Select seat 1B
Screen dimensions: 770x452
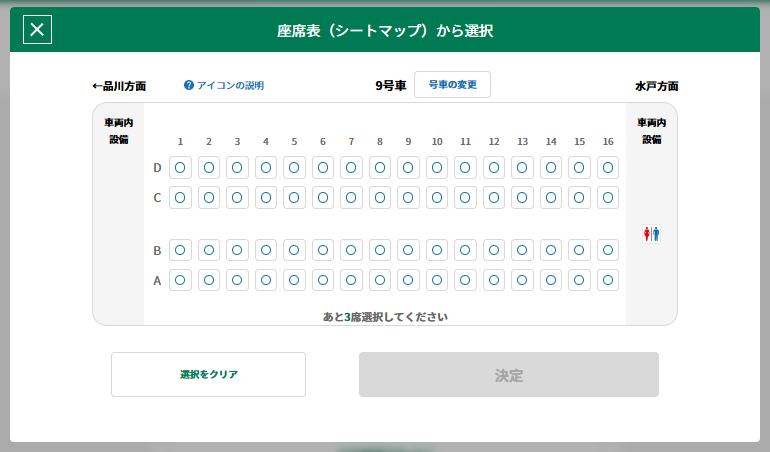pyautogui.click(x=180, y=250)
